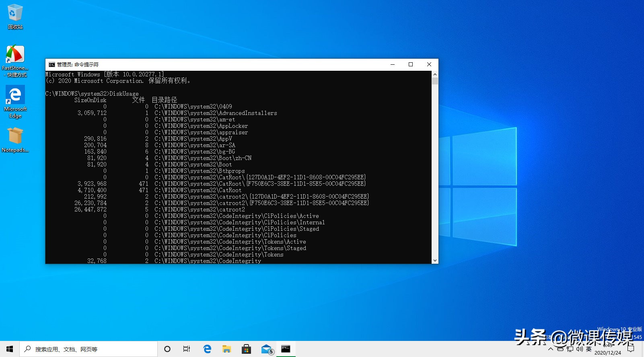The width and height of the screenshot is (644, 357).
Task: Click the cmd scrollbar down arrow
Action: (435, 261)
